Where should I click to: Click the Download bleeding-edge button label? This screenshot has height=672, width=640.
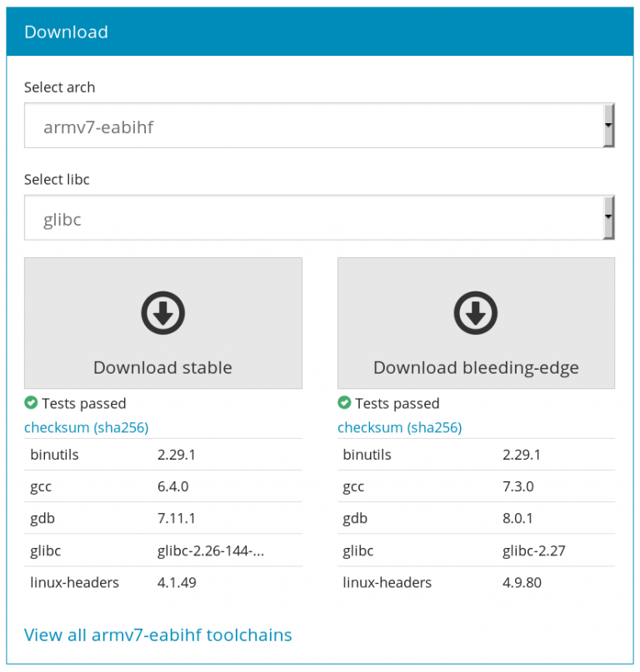(476, 368)
